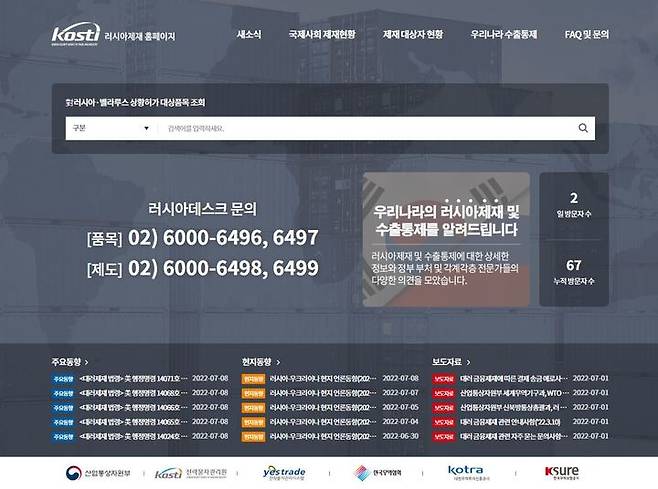Open the 새소식 menu
The width and height of the screenshot is (658, 489).
point(249,35)
